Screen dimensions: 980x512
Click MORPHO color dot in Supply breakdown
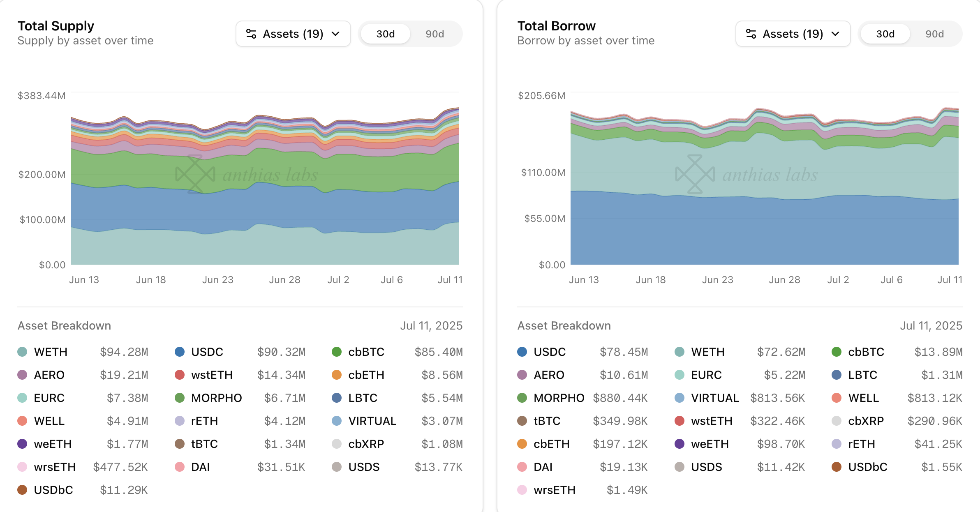(180, 398)
